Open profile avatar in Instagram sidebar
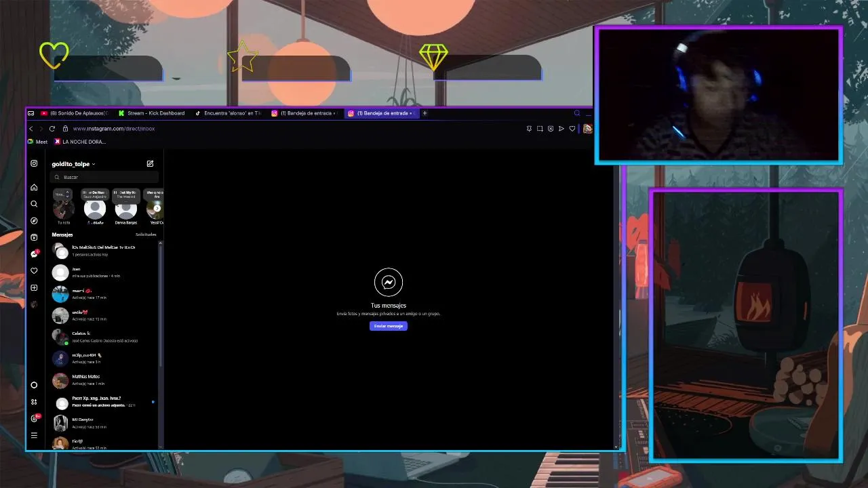This screenshot has width=868, height=488. coord(34,304)
